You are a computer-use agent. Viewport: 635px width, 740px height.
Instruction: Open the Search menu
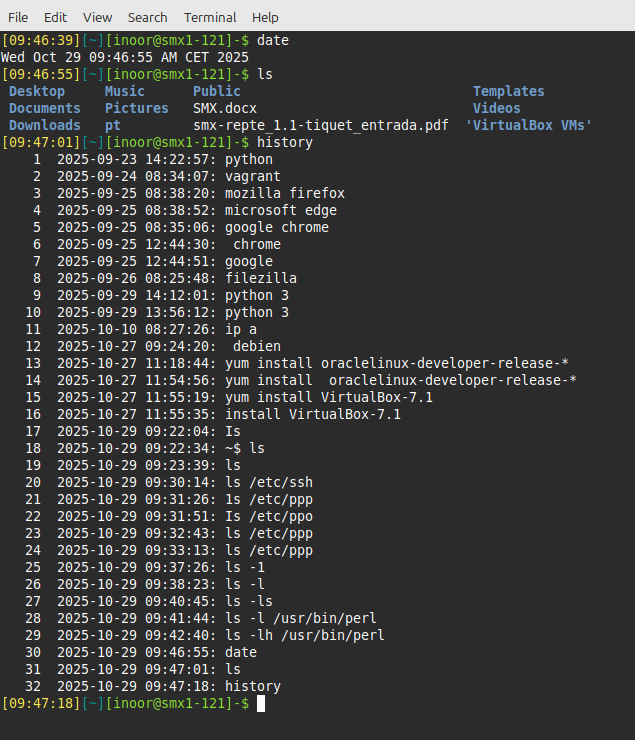(148, 17)
